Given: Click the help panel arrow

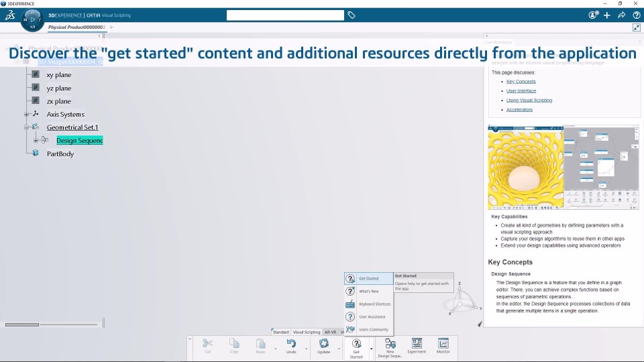Looking at the screenshot, I should pyautogui.click(x=486, y=36).
